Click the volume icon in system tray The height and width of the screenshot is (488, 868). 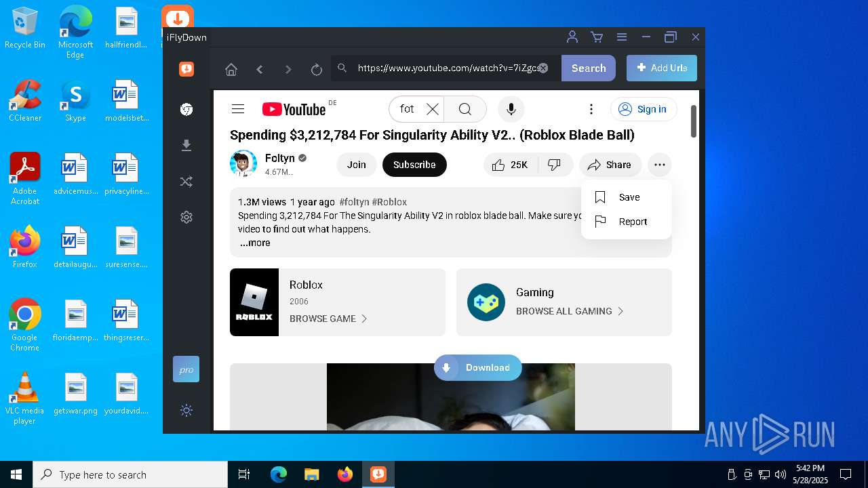(781, 474)
